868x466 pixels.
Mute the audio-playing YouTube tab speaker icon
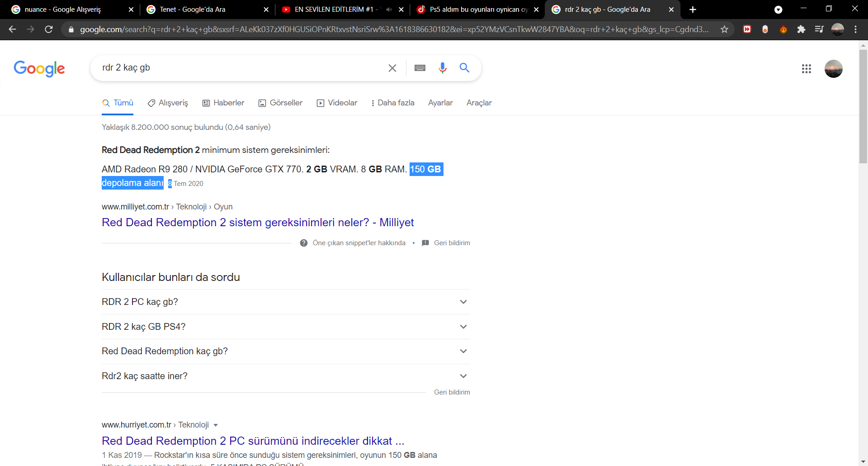tap(389, 10)
